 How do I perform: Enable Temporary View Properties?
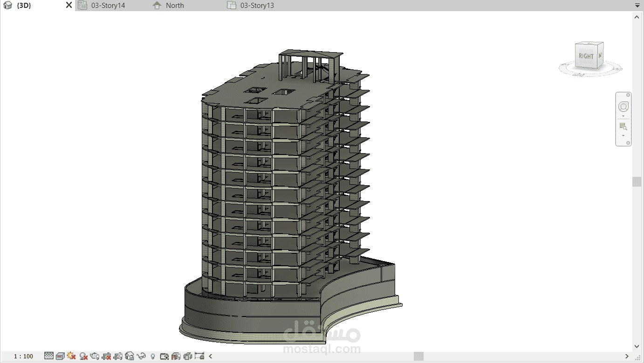point(164,356)
